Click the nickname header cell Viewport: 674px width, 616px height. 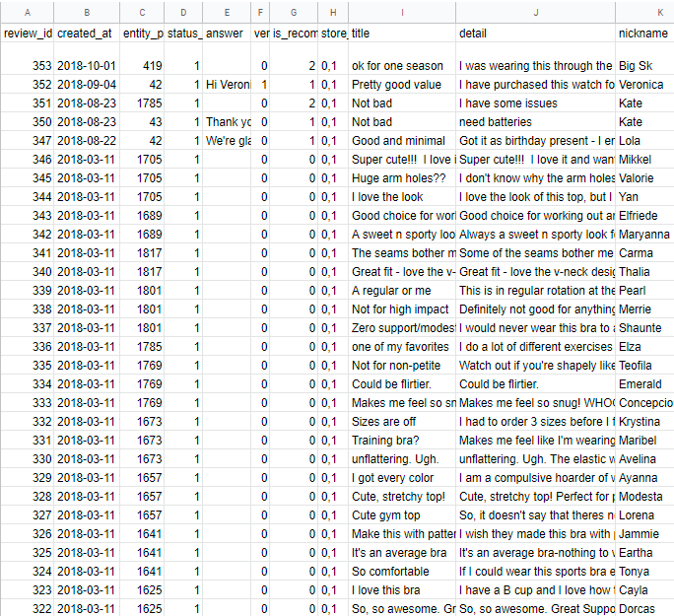coord(644,34)
